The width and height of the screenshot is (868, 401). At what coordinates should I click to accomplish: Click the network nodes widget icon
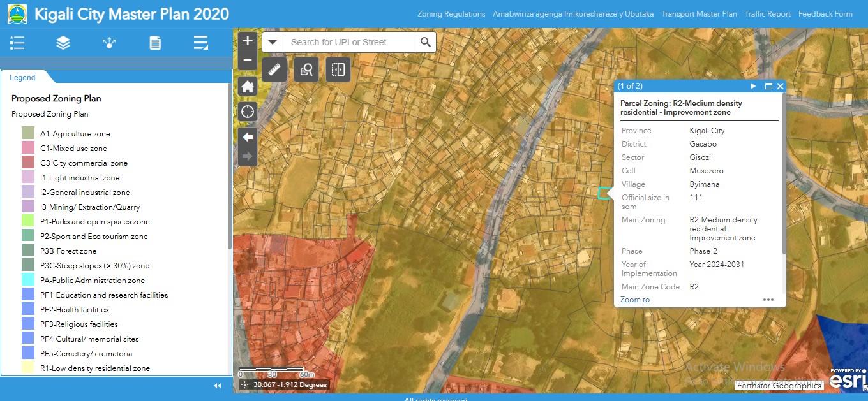tap(109, 43)
